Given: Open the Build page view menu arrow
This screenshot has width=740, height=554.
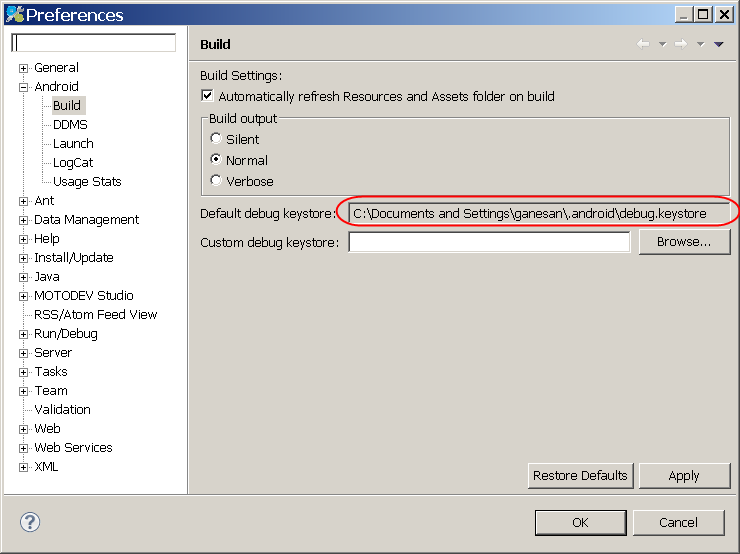Looking at the screenshot, I should (x=719, y=44).
